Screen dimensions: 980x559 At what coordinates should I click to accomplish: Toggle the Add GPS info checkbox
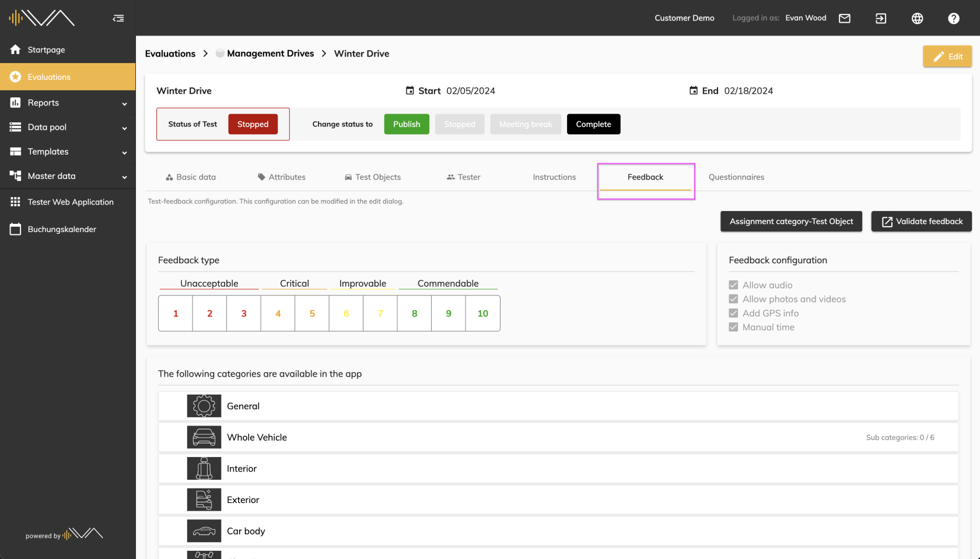(x=733, y=313)
